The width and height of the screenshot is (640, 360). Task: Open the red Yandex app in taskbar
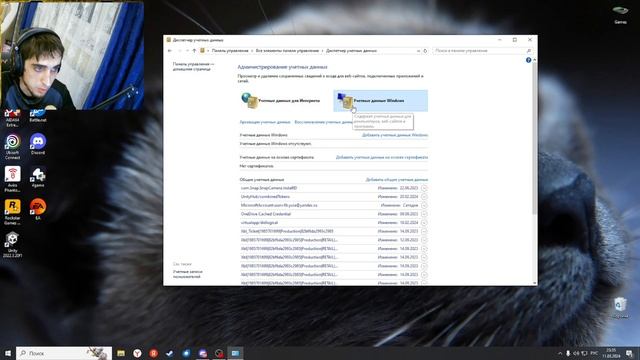tap(153, 353)
